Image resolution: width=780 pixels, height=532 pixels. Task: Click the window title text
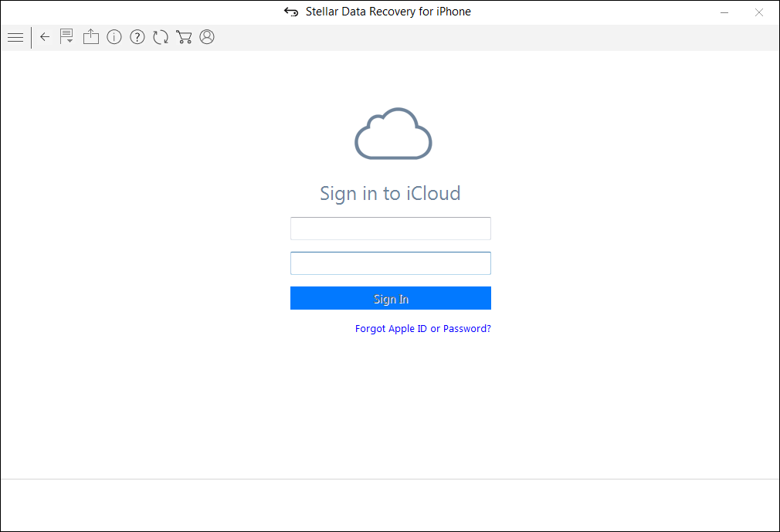pyautogui.click(x=388, y=12)
